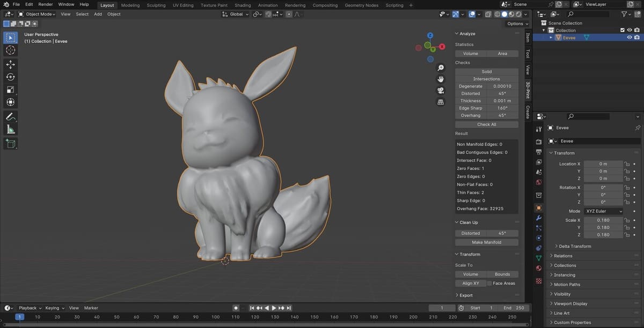
Task: Hide Eevee object in viewport via eye icon
Action: coord(630,38)
